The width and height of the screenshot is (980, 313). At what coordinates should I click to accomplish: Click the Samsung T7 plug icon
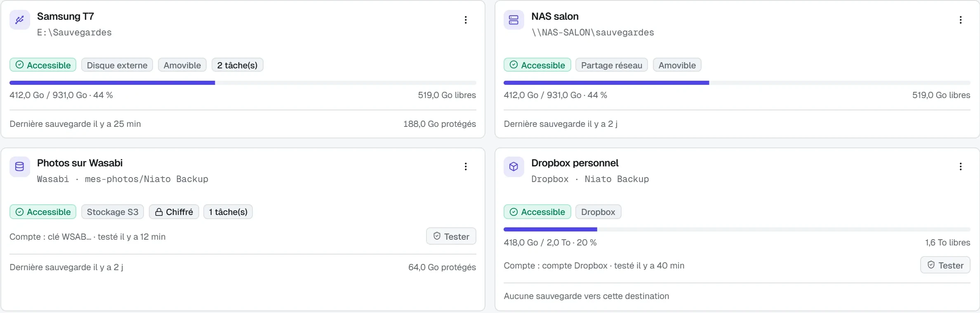click(x=19, y=20)
